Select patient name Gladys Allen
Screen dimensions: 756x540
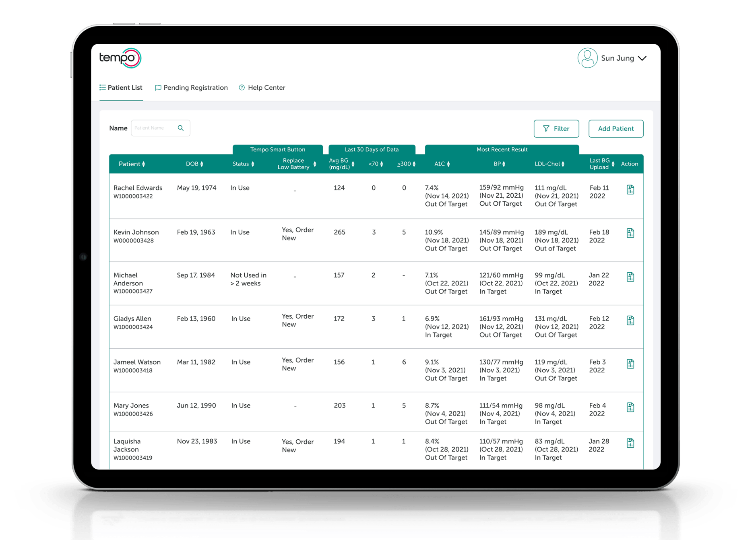[x=132, y=319]
